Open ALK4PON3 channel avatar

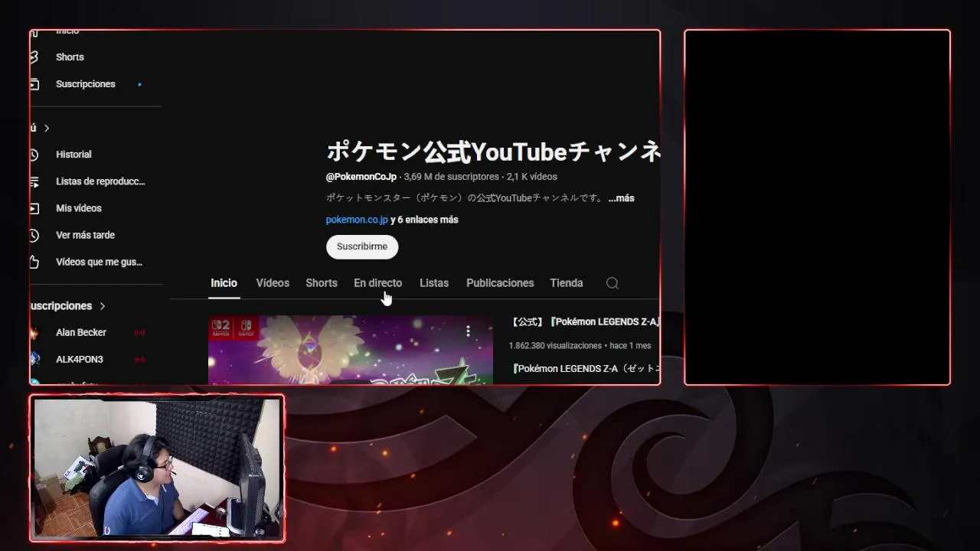click(x=34, y=360)
